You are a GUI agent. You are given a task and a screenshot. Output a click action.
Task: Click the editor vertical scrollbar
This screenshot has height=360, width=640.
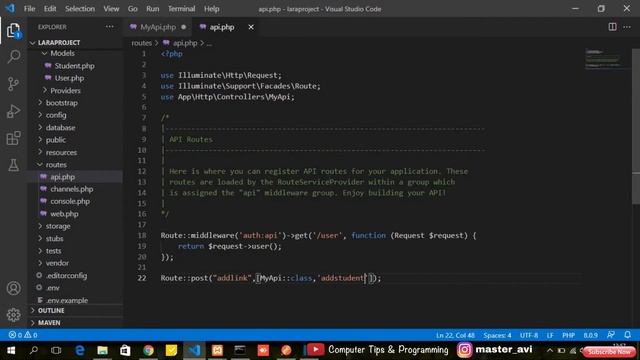point(636,126)
